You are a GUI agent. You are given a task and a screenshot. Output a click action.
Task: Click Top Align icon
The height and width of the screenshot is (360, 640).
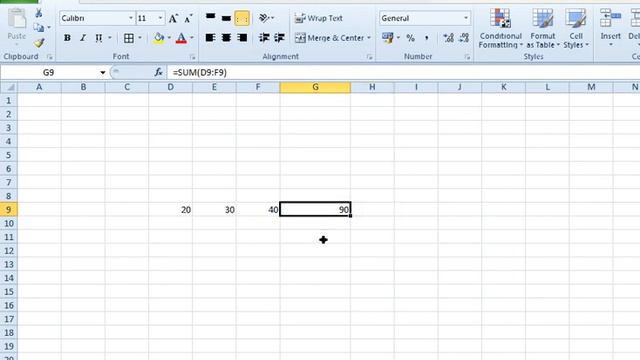point(211,18)
